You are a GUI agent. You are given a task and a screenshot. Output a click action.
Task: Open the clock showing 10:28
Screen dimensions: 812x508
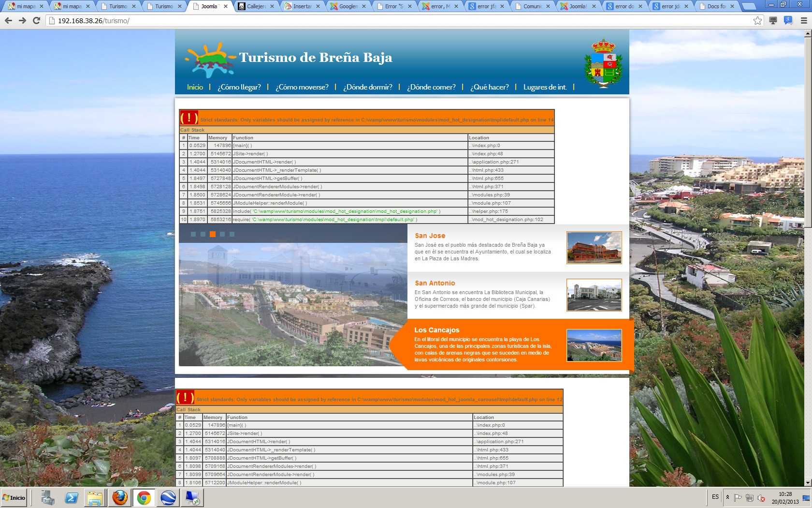pyautogui.click(x=785, y=498)
